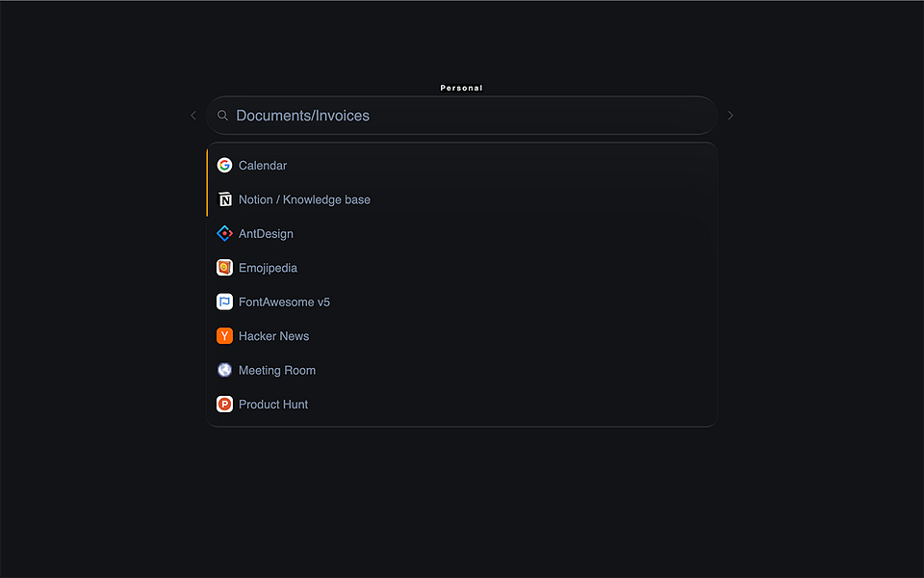Select the Personal group label
This screenshot has width=924, height=578.
point(461,88)
